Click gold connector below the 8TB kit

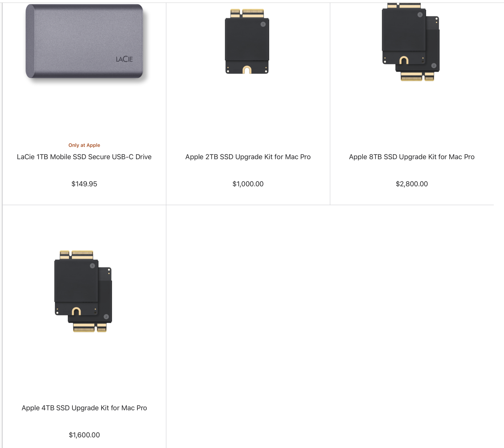pyautogui.click(x=417, y=76)
